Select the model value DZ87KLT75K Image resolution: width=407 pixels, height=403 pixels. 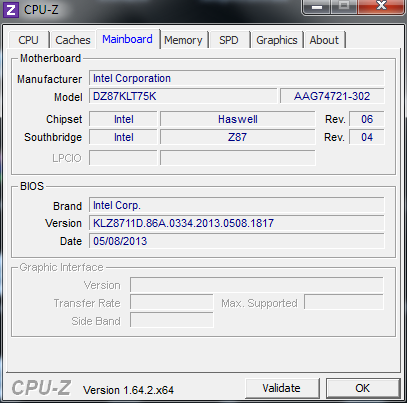pyautogui.click(x=183, y=96)
